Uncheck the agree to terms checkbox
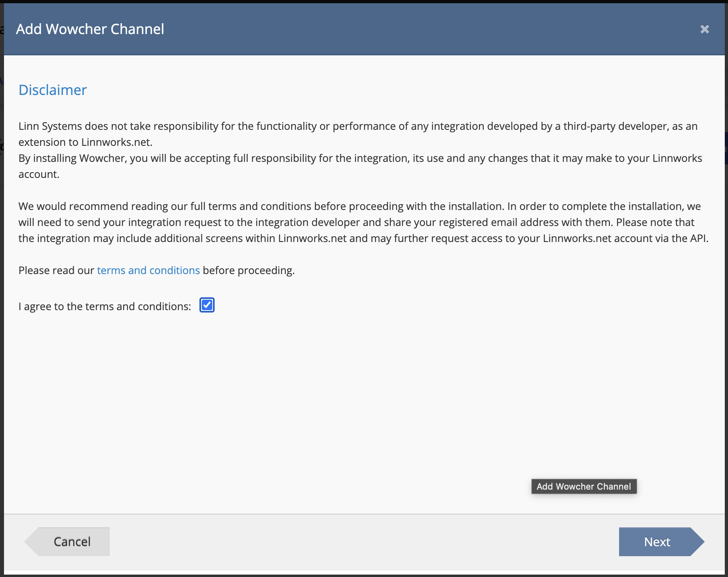The height and width of the screenshot is (577, 728). (207, 305)
